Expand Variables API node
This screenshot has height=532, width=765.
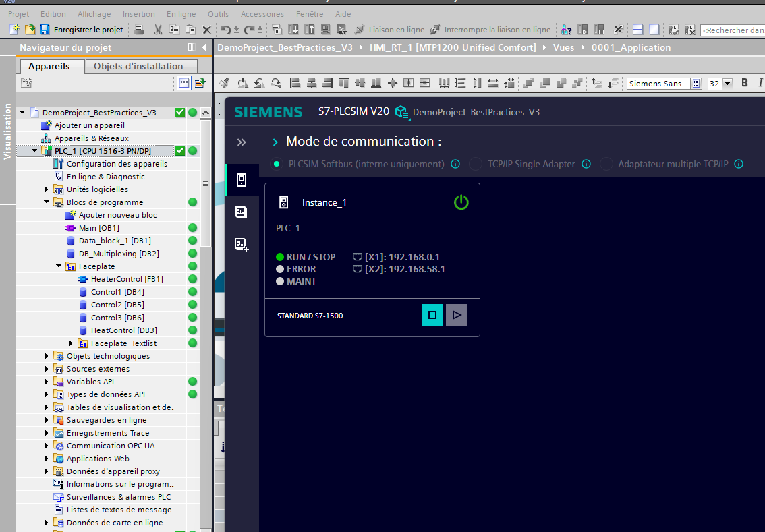[x=47, y=382]
